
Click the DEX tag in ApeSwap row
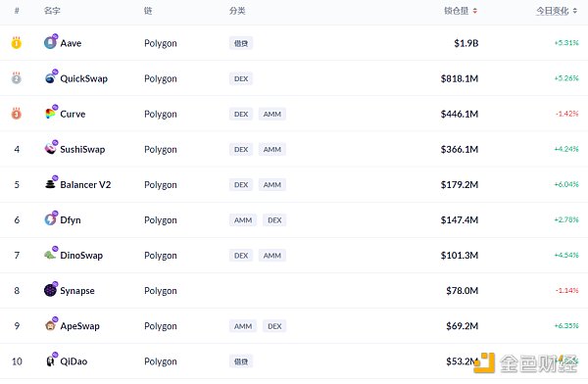(x=274, y=326)
